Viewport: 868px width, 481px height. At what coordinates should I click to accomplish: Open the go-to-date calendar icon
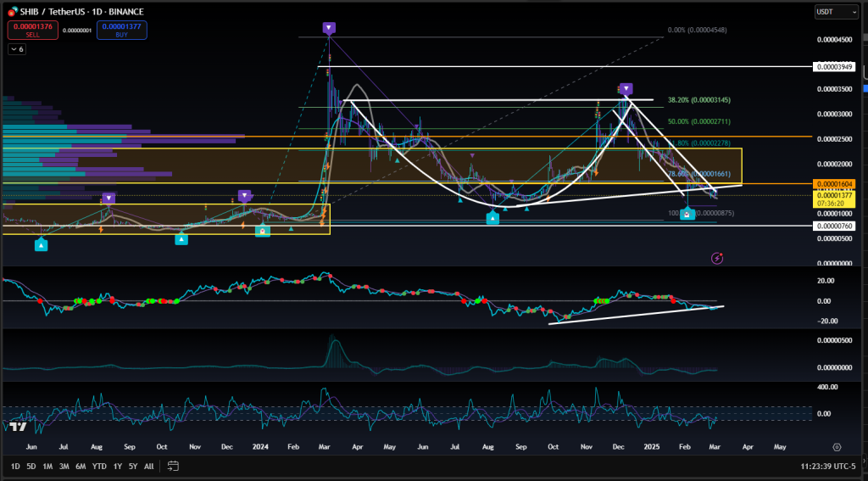[173, 466]
